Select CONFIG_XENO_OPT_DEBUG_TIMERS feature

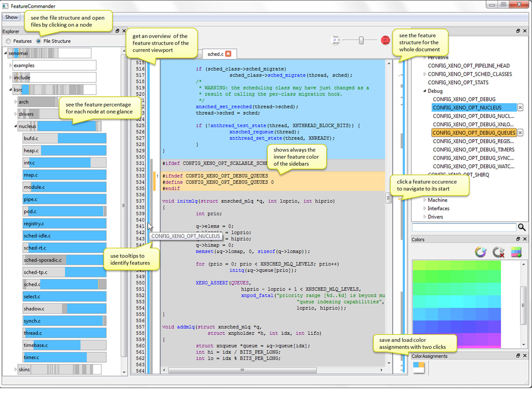473,149
